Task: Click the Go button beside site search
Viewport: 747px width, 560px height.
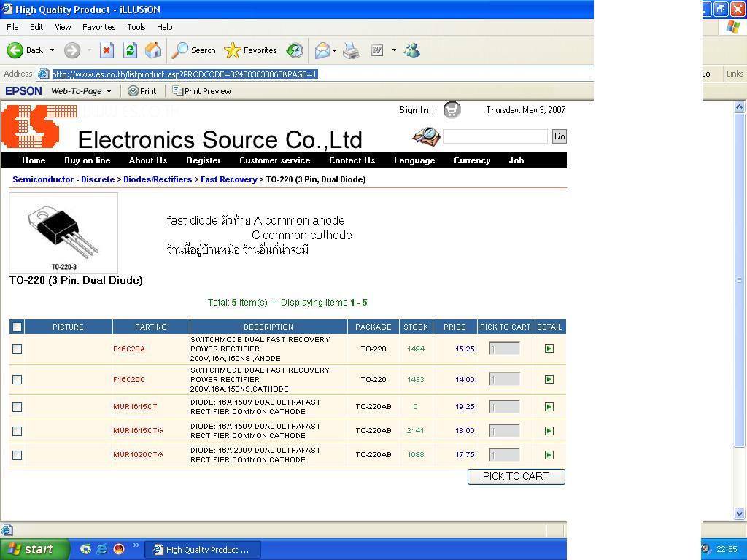Action: pos(560,136)
